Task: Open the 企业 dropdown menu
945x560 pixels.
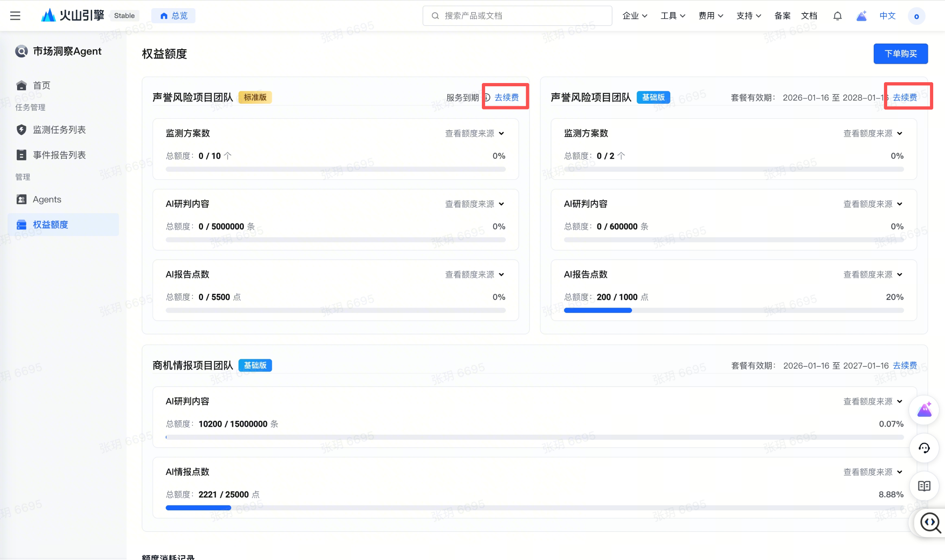Action: point(634,16)
